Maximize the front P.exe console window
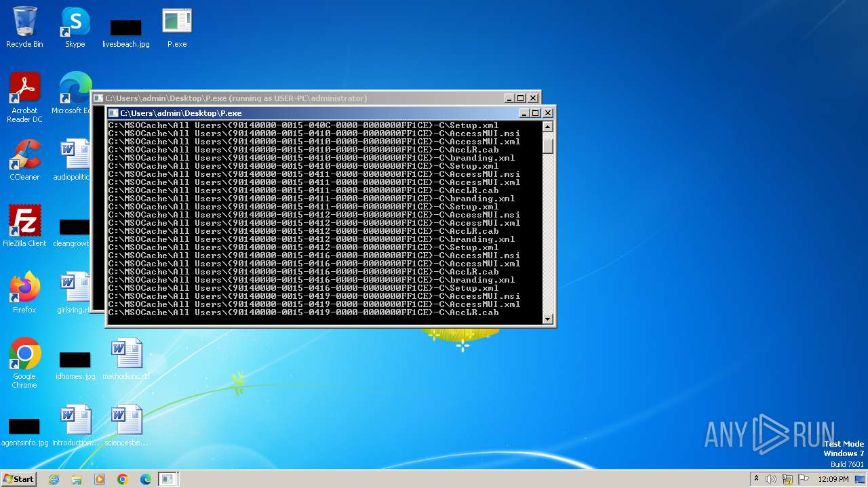Screen dimensions: 868x488 pos(536,113)
